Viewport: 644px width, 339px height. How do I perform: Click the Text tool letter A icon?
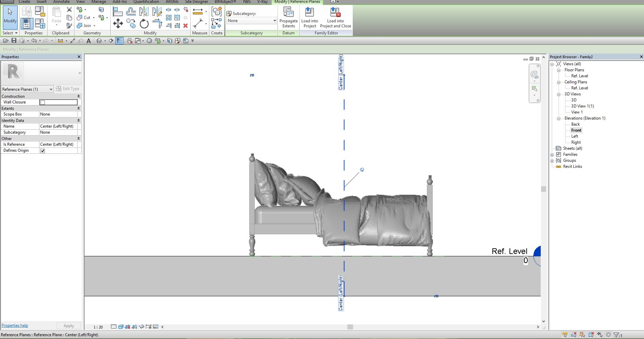[89, 41]
